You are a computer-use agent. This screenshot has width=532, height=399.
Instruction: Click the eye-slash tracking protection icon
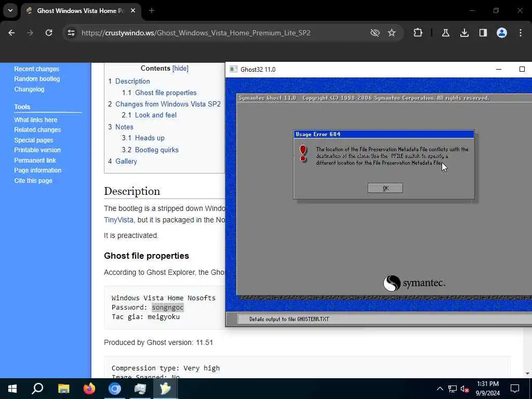tap(375, 33)
